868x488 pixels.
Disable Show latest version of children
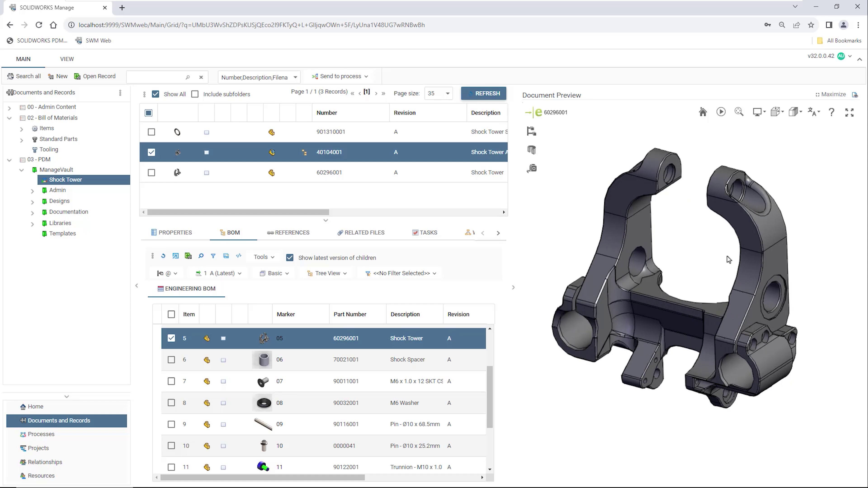(290, 257)
